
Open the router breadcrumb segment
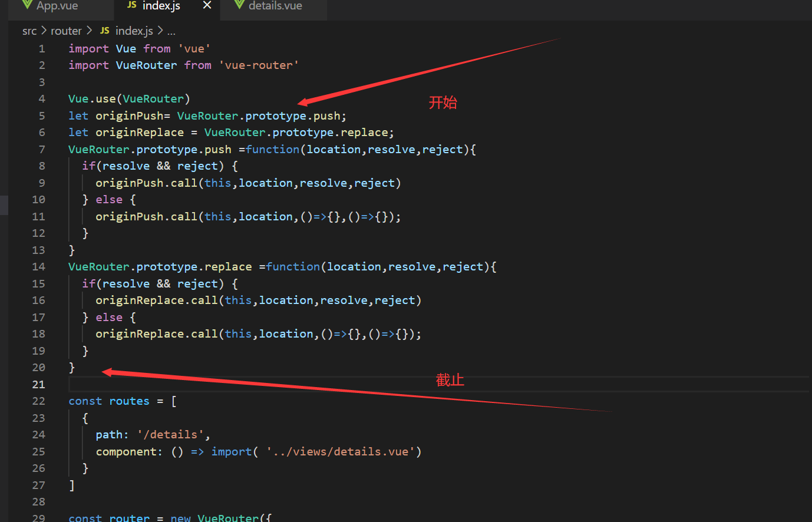(66, 31)
